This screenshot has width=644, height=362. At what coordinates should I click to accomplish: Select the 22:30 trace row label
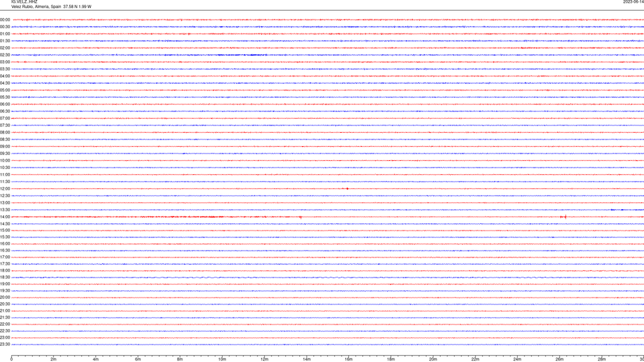(5, 331)
